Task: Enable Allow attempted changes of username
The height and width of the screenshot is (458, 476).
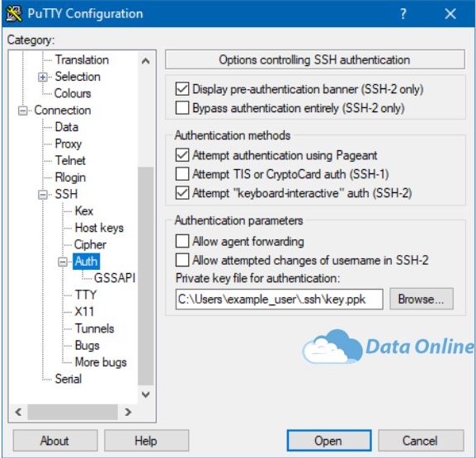Action: [182, 260]
